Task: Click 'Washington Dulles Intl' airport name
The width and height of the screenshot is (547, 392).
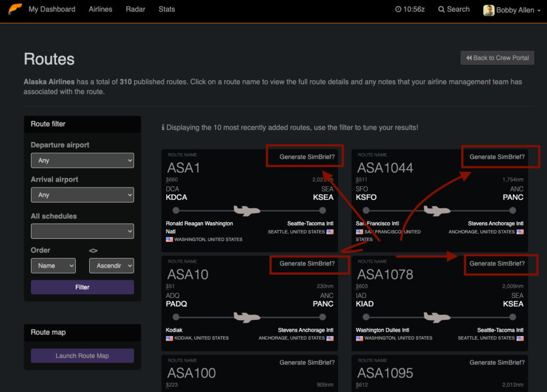Action: pyautogui.click(x=382, y=330)
